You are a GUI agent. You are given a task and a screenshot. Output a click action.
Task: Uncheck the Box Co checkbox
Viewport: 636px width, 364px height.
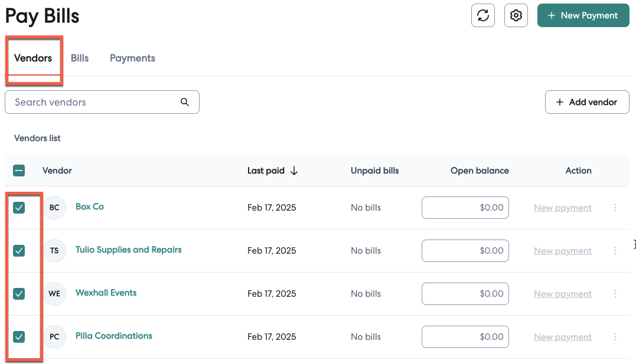(19, 208)
